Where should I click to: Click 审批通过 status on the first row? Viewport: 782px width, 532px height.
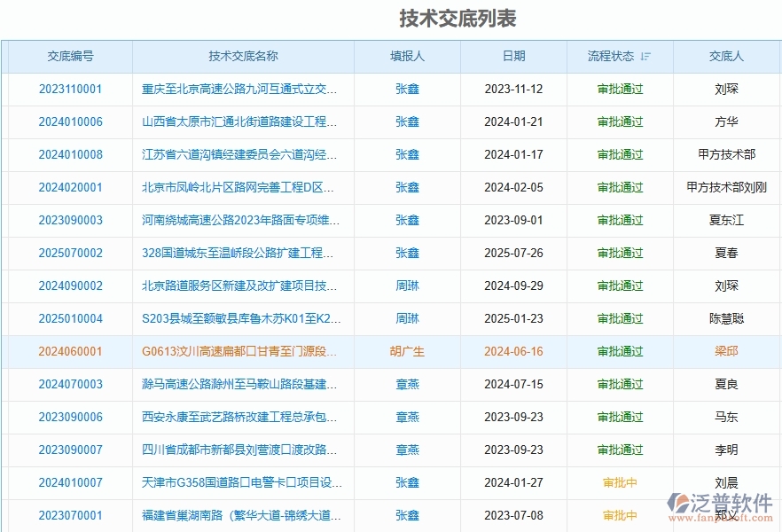[x=618, y=90]
